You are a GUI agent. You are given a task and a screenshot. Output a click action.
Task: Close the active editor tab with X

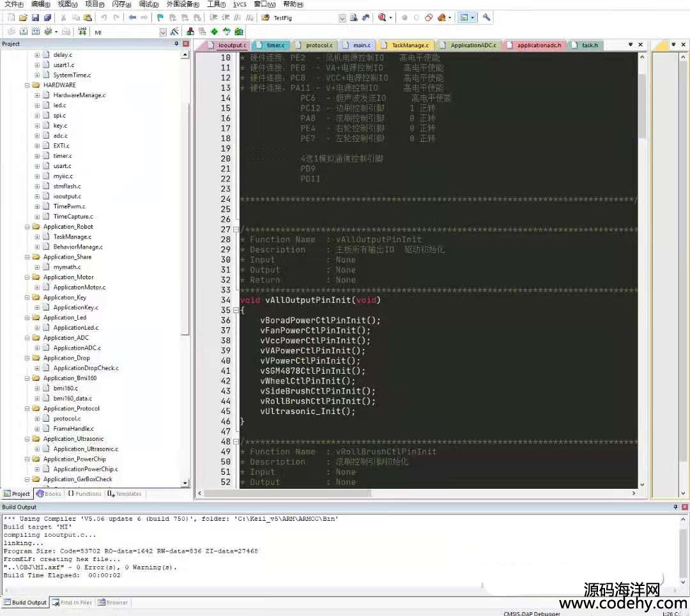(641, 45)
